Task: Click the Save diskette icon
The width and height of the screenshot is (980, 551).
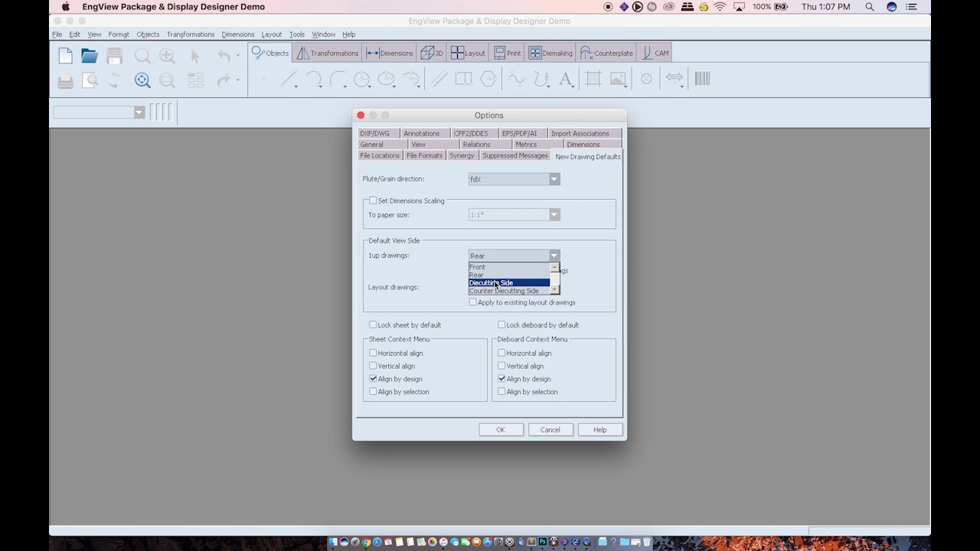Action: click(114, 55)
